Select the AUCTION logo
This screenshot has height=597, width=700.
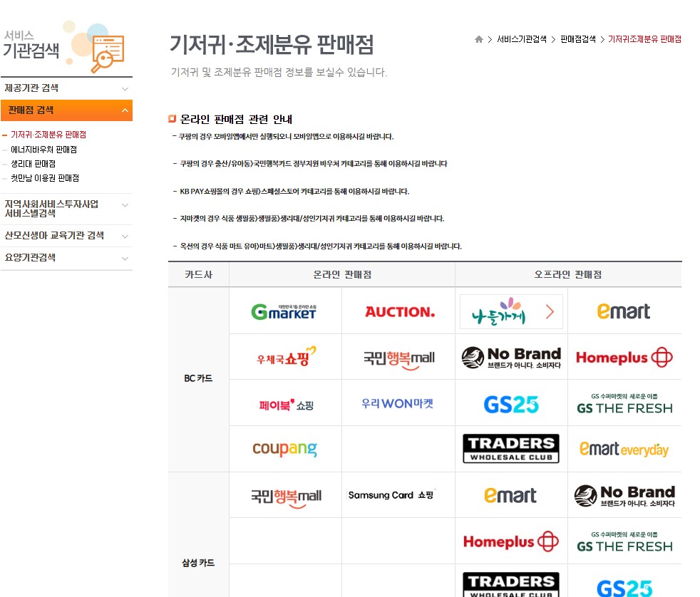397,311
